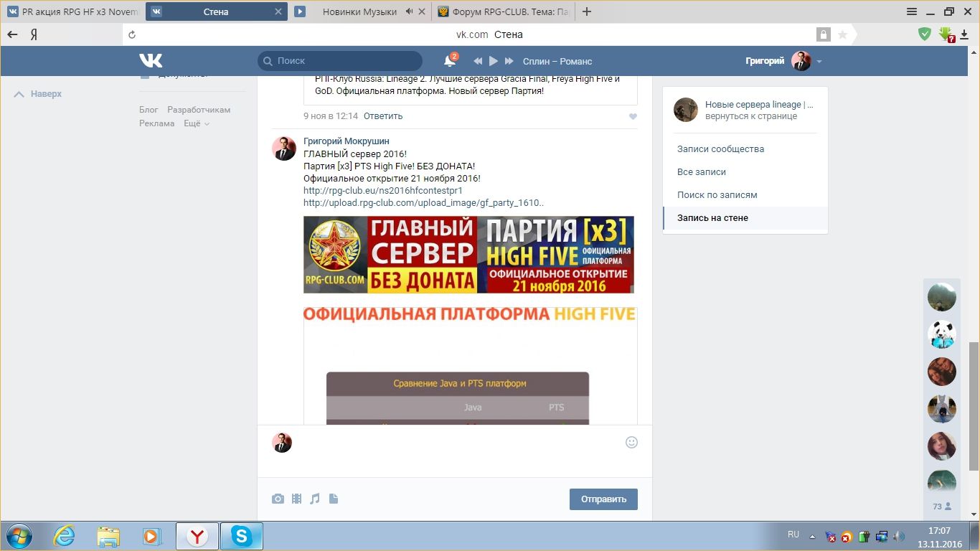This screenshot has width=980, height=551.
Task: Open the Блог footer link
Action: [x=149, y=110]
